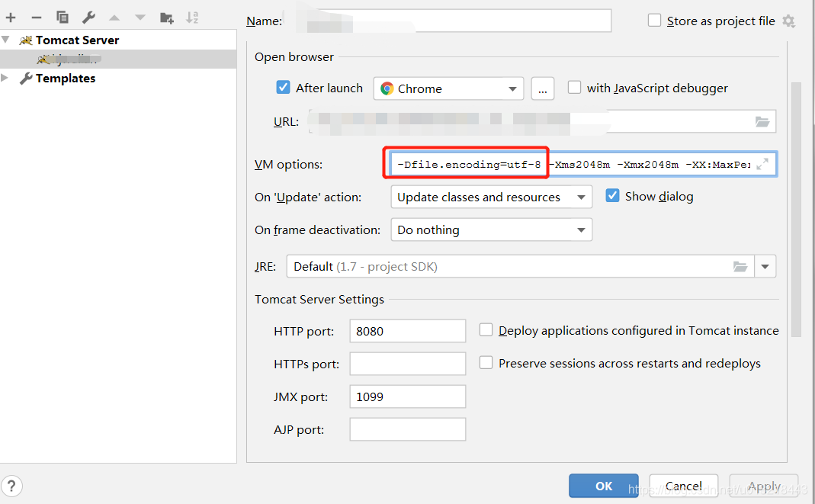Select the Templates tree node
815x504 pixels.
pos(65,79)
